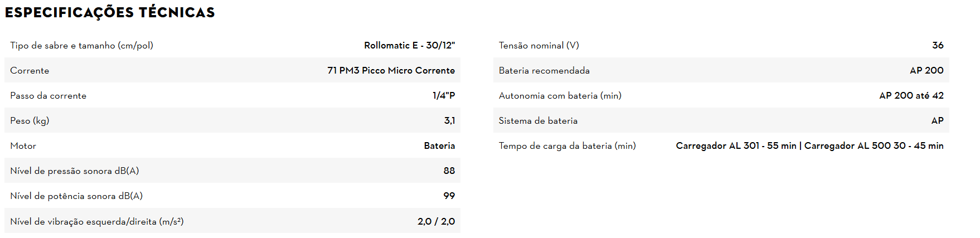Select the Motor row's Bateria value
The width and height of the screenshot is (980, 238).
tap(439, 145)
